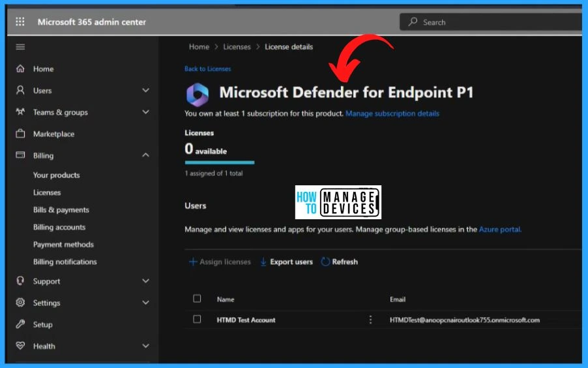Open Licenses in the Billing submenu
Image resolution: width=588 pixels, height=368 pixels.
point(47,192)
